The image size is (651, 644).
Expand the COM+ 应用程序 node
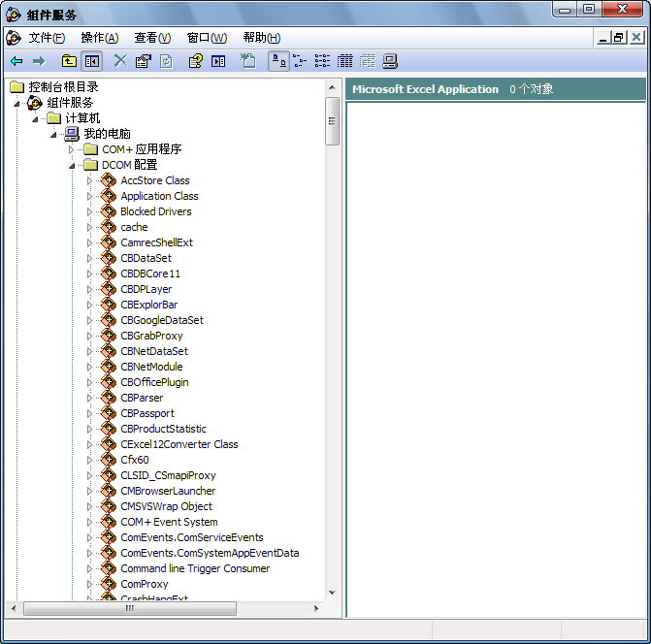click(x=72, y=149)
